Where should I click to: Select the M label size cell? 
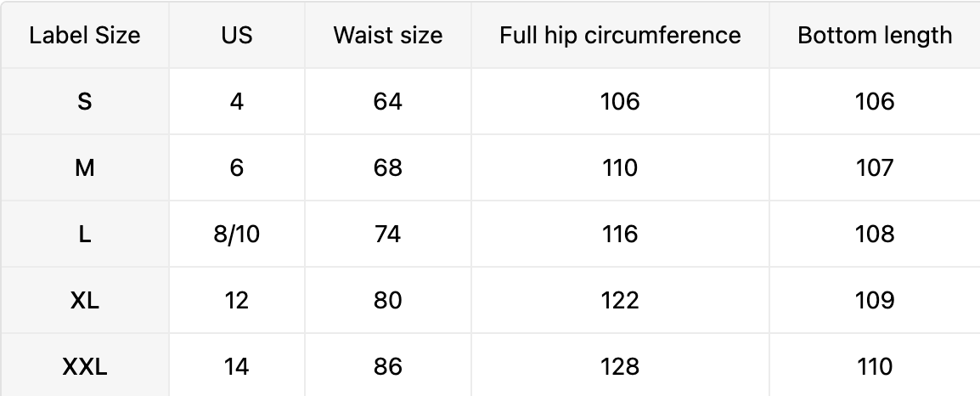[84, 168]
